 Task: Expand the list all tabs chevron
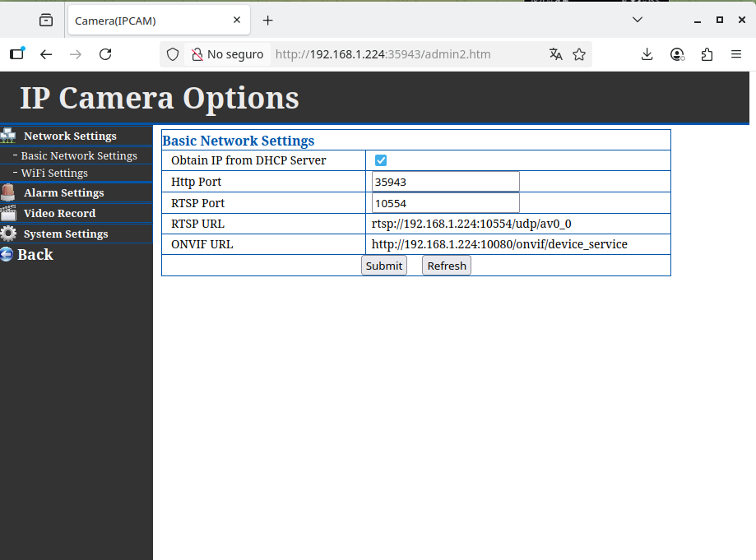coord(638,20)
